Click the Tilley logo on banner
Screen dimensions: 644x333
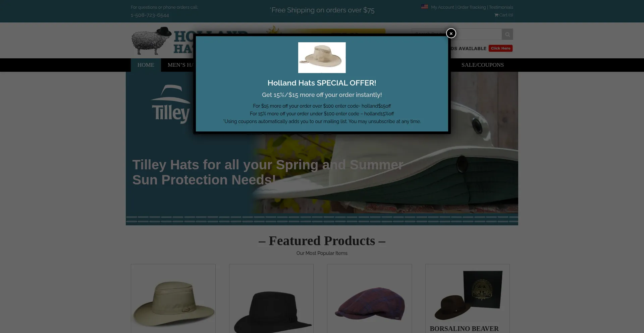[171, 104]
